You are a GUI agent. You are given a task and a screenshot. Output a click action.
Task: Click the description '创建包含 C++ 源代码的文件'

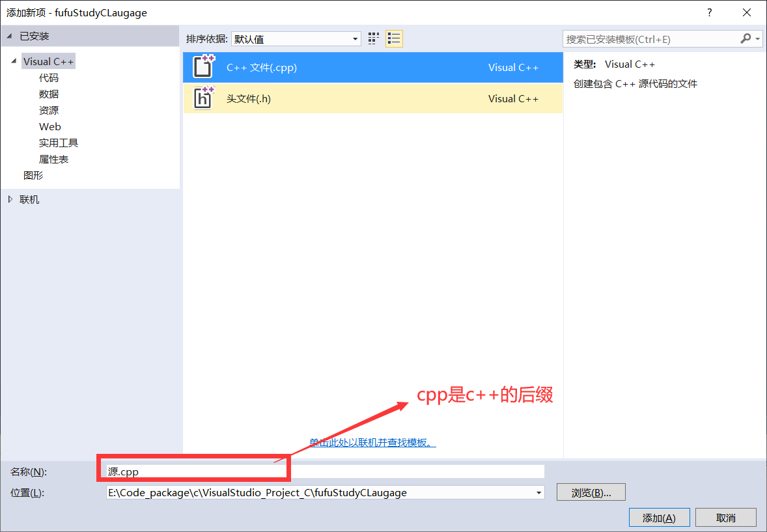pyautogui.click(x=635, y=84)
